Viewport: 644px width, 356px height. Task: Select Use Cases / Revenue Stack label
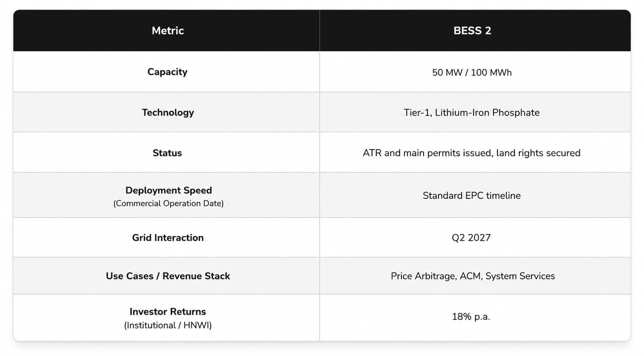(x=168, y=276)
